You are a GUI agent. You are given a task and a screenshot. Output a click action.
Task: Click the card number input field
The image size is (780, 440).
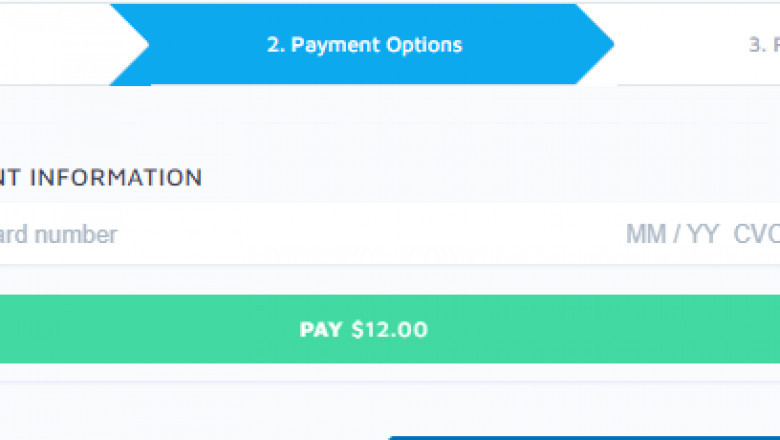[x=60, y=235]
